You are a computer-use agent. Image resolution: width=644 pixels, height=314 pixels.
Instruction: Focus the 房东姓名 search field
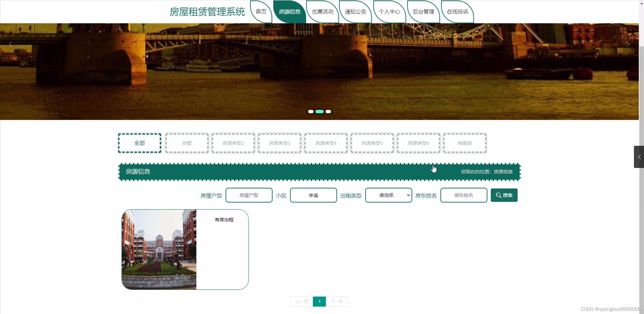463,195
